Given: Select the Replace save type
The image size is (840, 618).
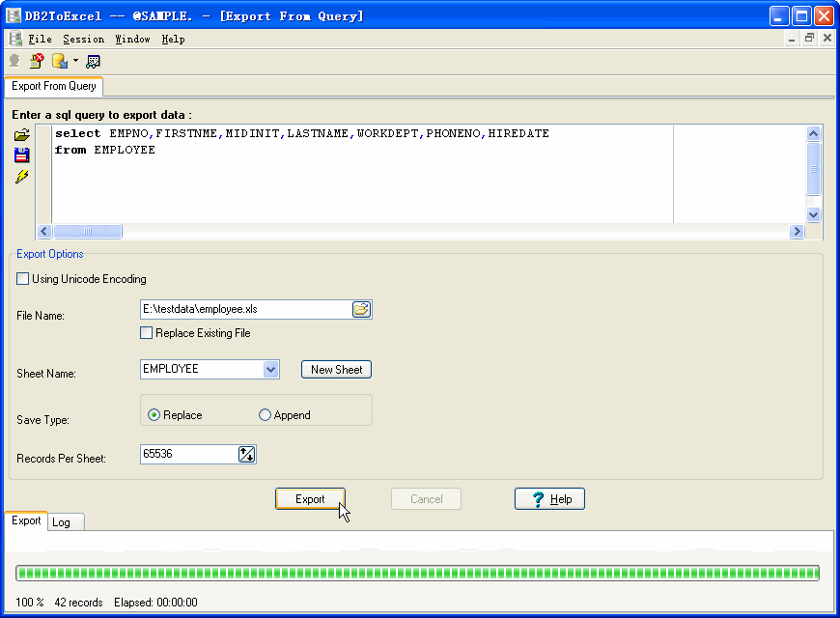Looking at the screenshot, I should 154,415.
